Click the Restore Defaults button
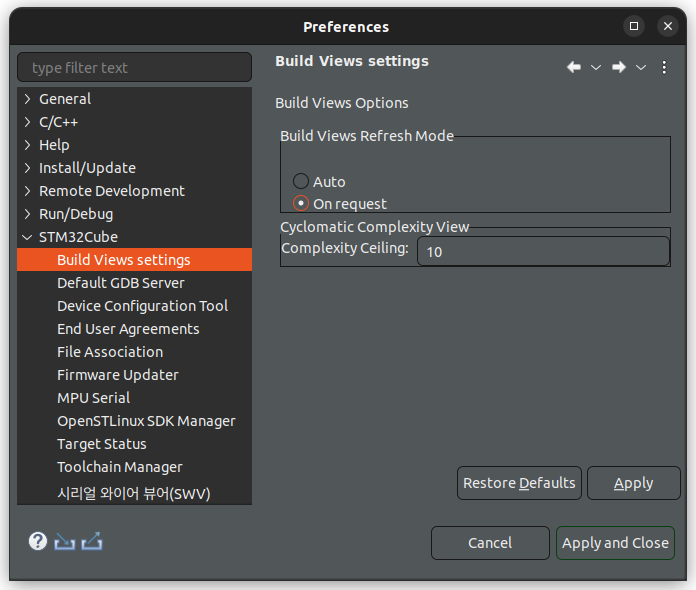 pyautogui.click(x=519, y=483)
